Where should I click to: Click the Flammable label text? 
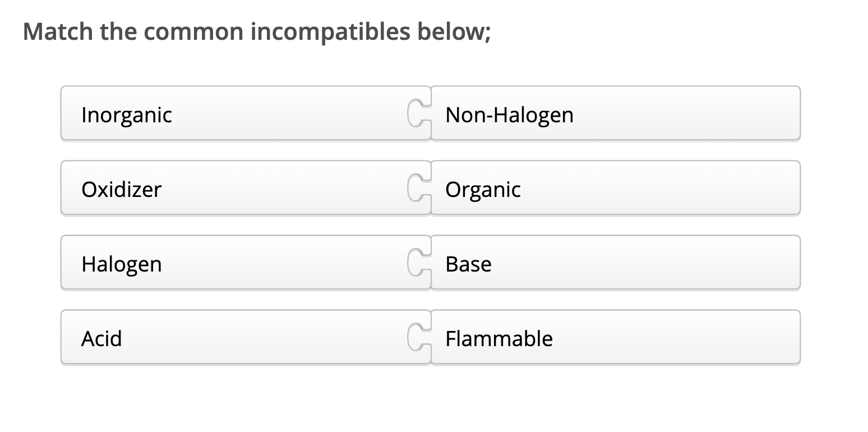498,338
